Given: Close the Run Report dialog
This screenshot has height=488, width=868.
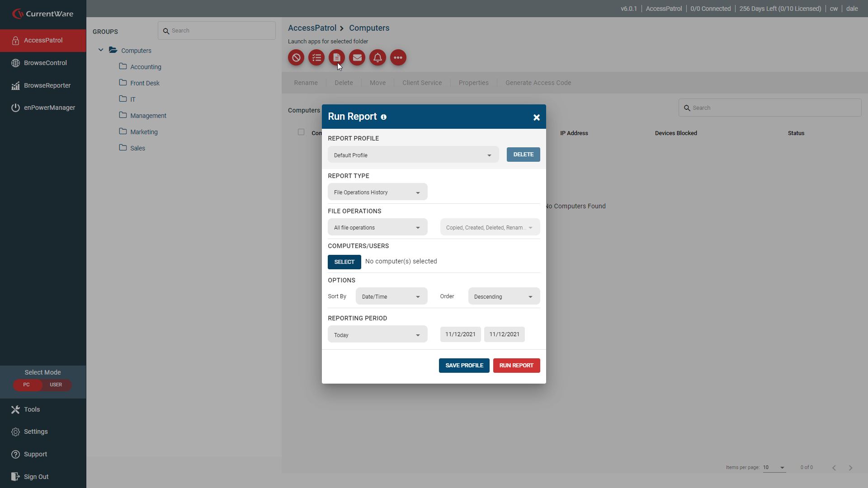Looking at the screenshot, I should 537,117.
